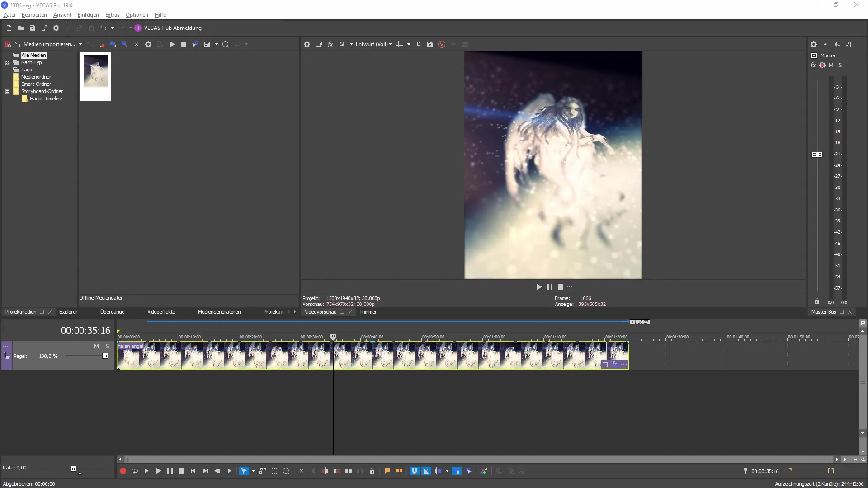Image resolution: width=868 pixels, height=488 pixels.
Task: Open the undo history dropdown arrow
Action: coord(112,28)
